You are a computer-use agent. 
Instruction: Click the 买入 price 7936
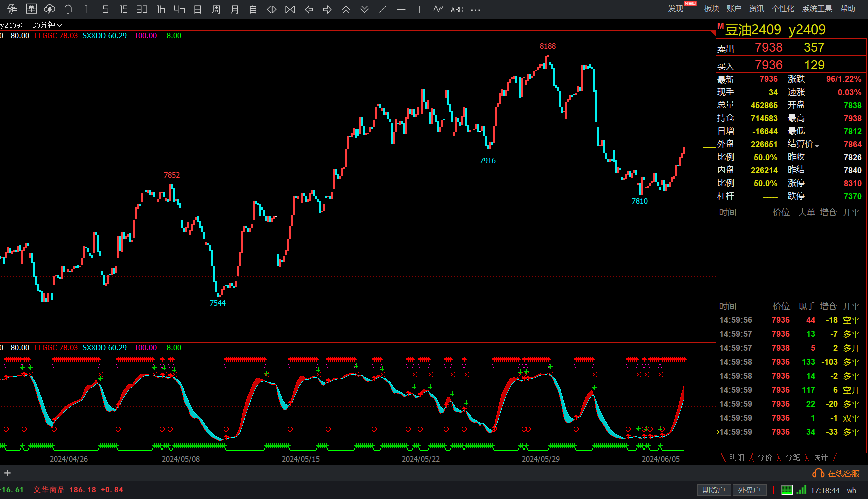pyautogui.click(x=769, y=65)
